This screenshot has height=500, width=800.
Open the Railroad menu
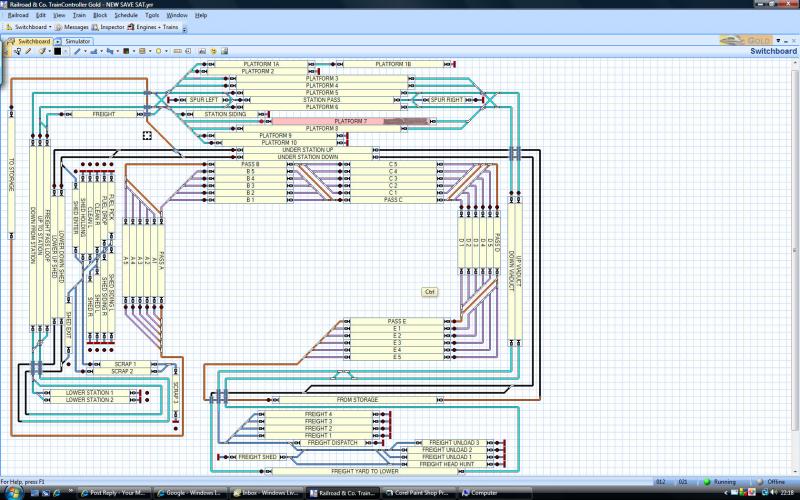tap(19, 16)
